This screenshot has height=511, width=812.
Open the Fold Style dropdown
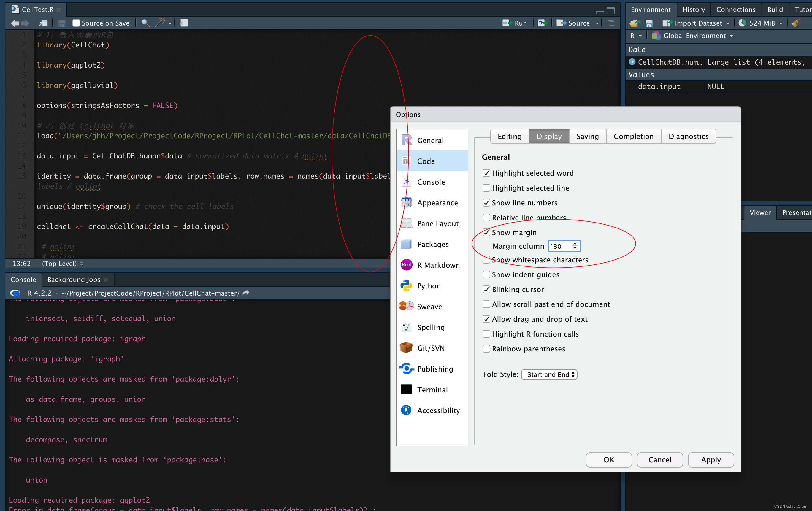(x=549, y=374)
